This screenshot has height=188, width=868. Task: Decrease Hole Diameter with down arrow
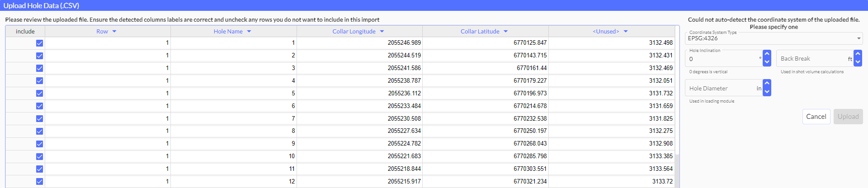[x=767, y=92]
